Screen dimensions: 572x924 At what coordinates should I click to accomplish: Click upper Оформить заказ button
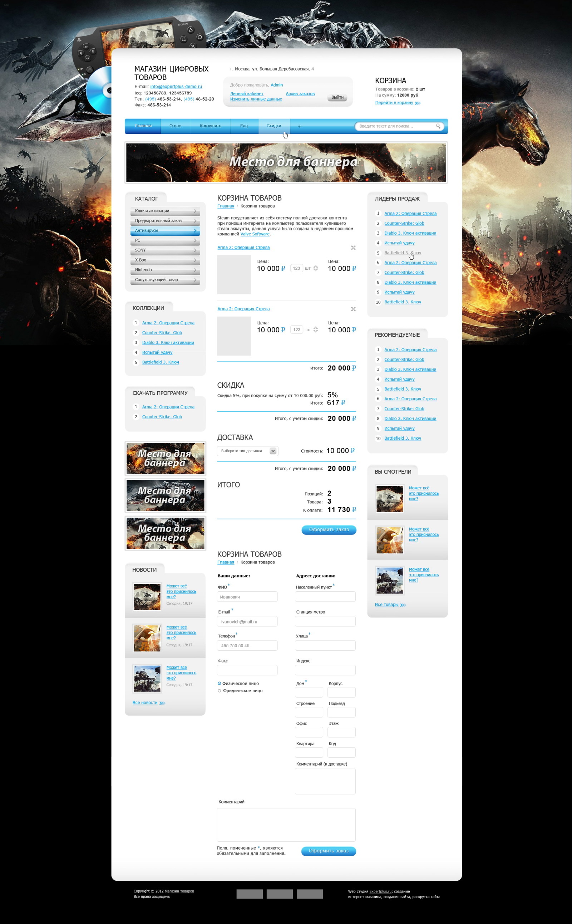(329, 529)
